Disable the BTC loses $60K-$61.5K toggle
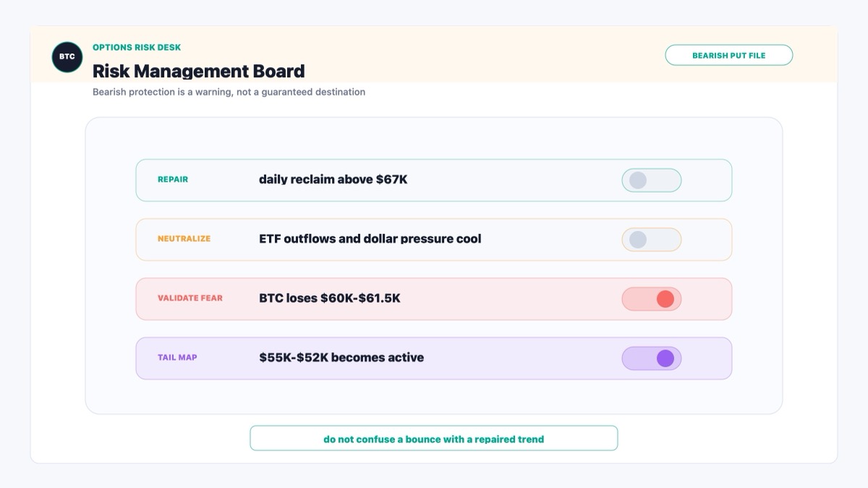The height and width of the screenshot is (488, 868). pyautogui.click(x=651, y=299)
